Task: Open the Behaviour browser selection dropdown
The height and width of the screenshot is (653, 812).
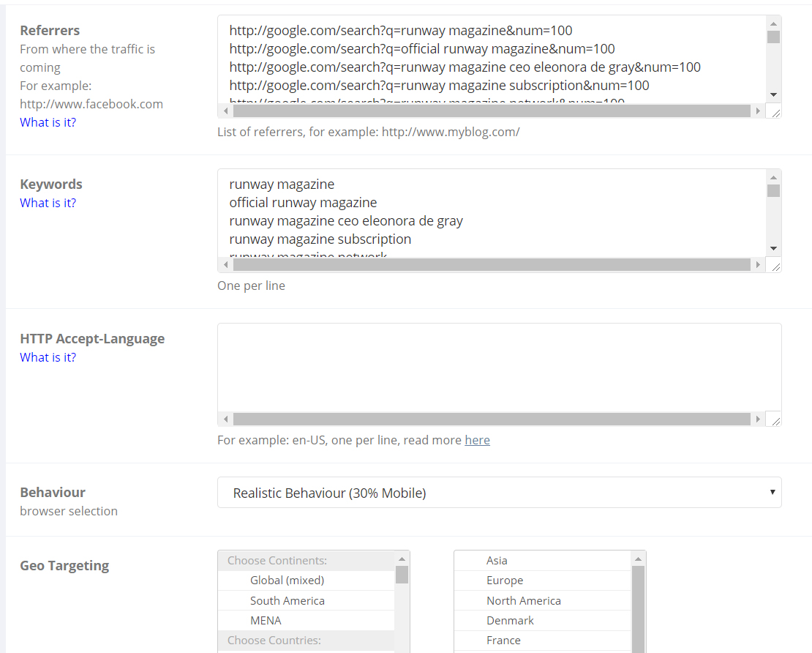Action: tap(499, 493)
